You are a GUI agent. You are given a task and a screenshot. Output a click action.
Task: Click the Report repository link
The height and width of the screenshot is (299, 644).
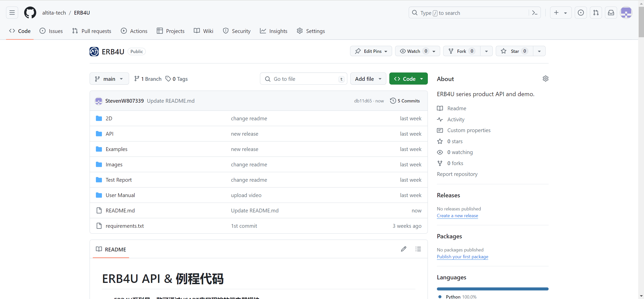click(x=457, y=174)
